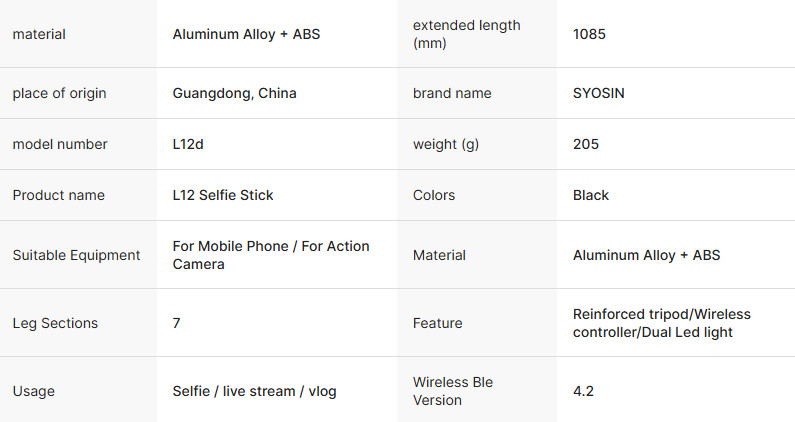The width and height of the screenshot is (795, 422).
Task: Click the 'Leg Sections' label
Action: [55, 323]
